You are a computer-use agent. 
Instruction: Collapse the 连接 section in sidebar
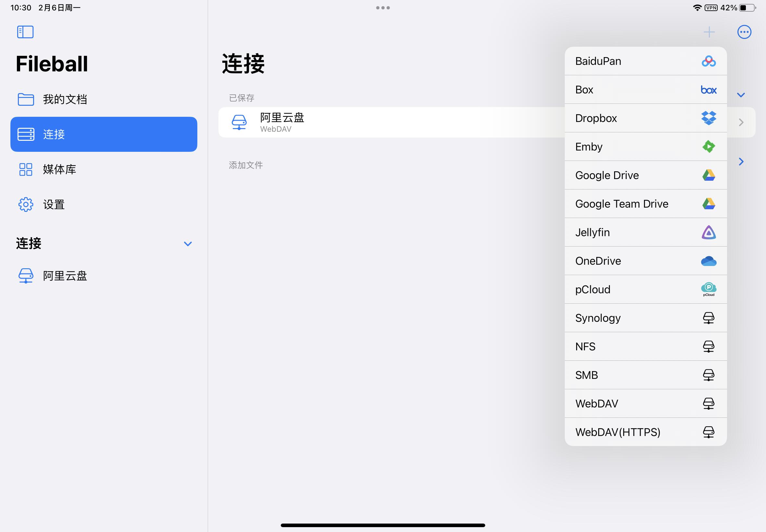click(x=188, y=244)
